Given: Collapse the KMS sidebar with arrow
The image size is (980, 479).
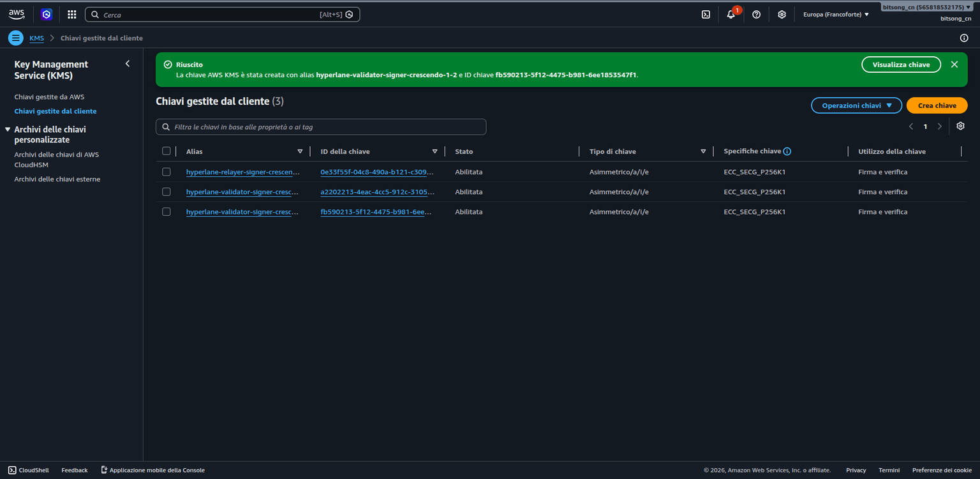Looking at the screenshot, I should click(x=128, y=64).
